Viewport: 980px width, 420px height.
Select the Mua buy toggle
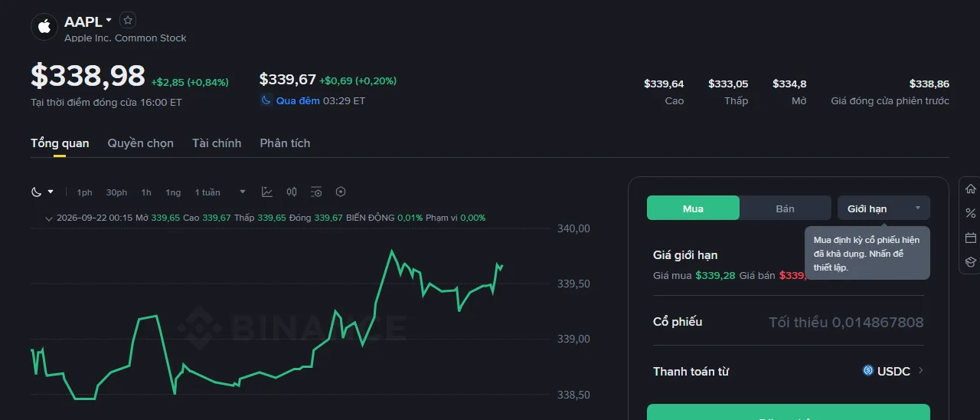693,208
